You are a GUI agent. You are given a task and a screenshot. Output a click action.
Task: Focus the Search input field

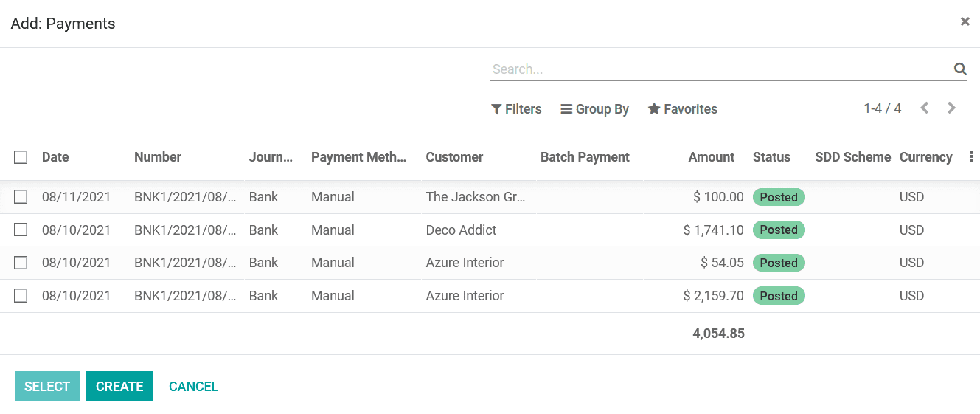point(719,69)
